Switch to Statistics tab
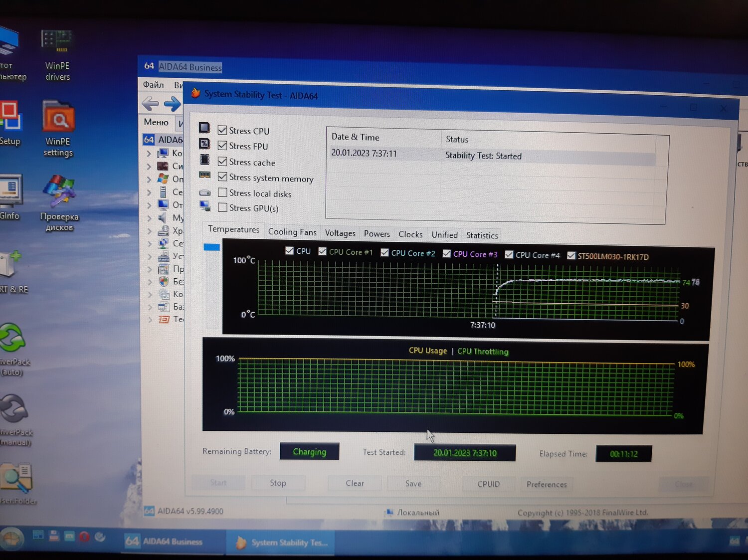The height and width of the screenshot is (560, 748). [482, 235]
